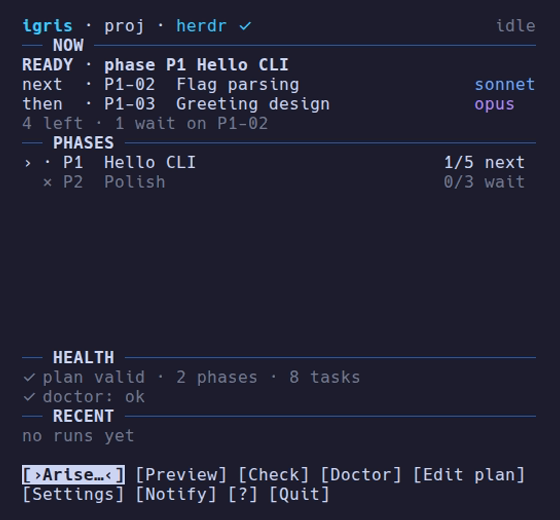Click the checkmark beside plan valid
Screen dimensions: 560x520
point(29,377)
